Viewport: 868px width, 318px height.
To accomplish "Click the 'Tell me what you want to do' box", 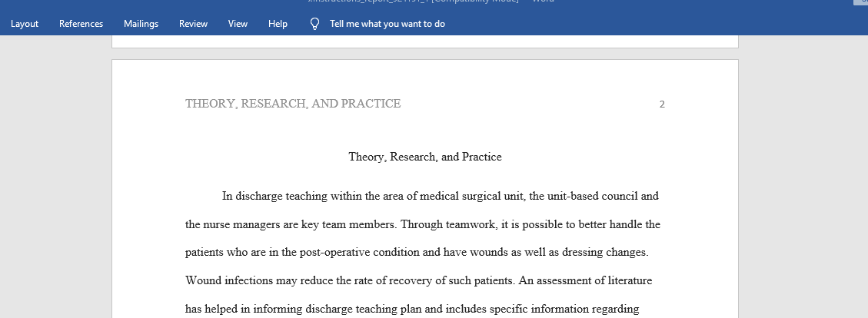I will coord(387,24).
